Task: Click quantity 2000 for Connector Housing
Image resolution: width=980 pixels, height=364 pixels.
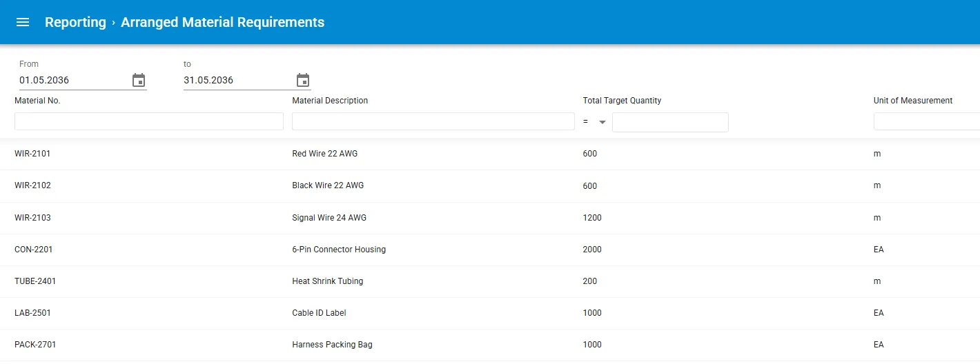Action: pos(592,250)
